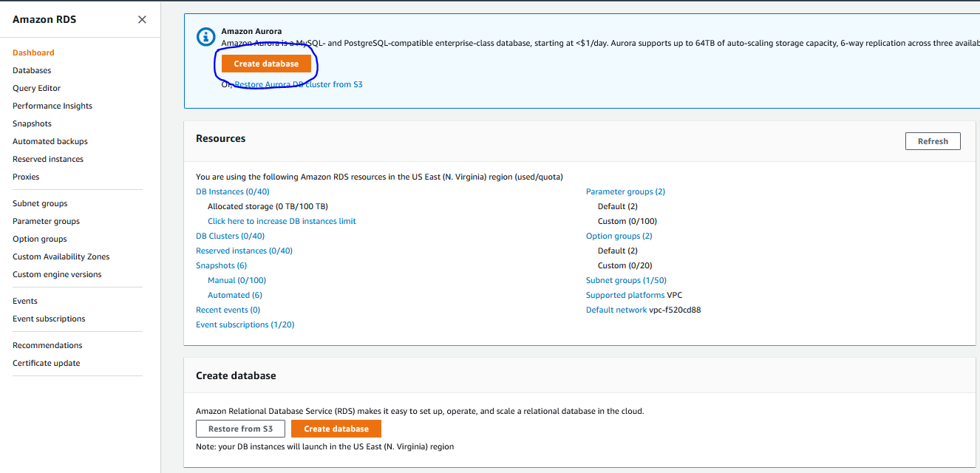
Task: Click the Default network vpc-f520cd88 link
Action: (x=616, y=309)
